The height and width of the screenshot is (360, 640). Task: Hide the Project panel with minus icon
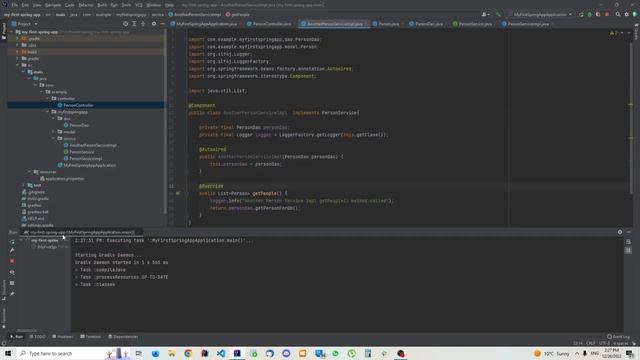(x=162, y=24)
